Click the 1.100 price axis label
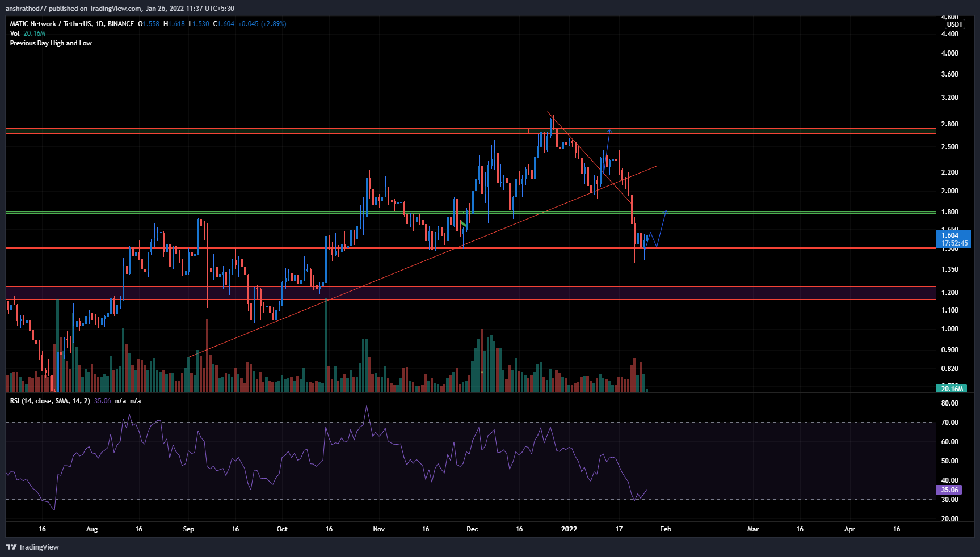 pyautogui.click(x=949, y=310)
